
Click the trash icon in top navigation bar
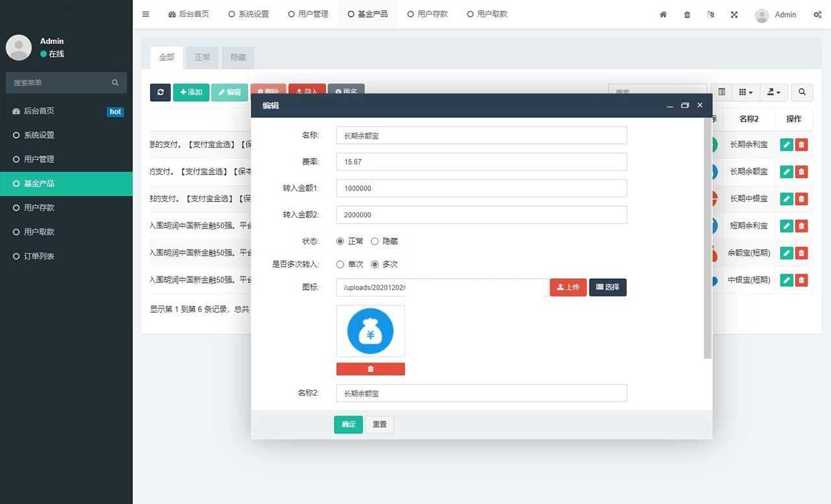pyautogui.click(x=687, y=14)
